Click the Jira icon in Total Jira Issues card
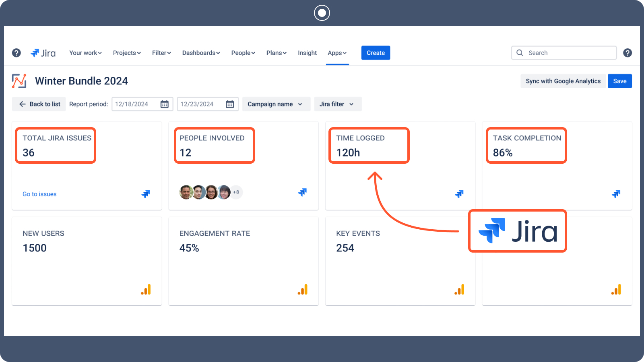This screenshot has height=362, width=644. tap(146, 194)
